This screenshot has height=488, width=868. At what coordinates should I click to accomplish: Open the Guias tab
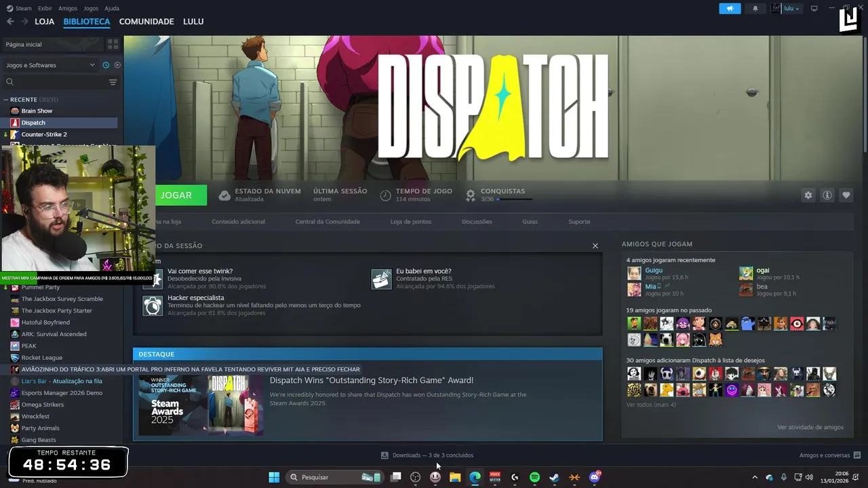pos(530,222)
